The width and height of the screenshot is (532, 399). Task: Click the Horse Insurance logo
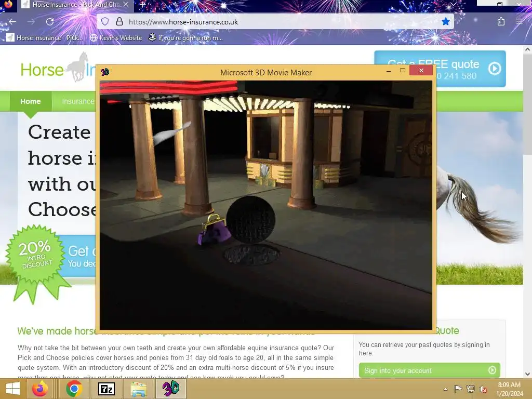pos(58,68)
